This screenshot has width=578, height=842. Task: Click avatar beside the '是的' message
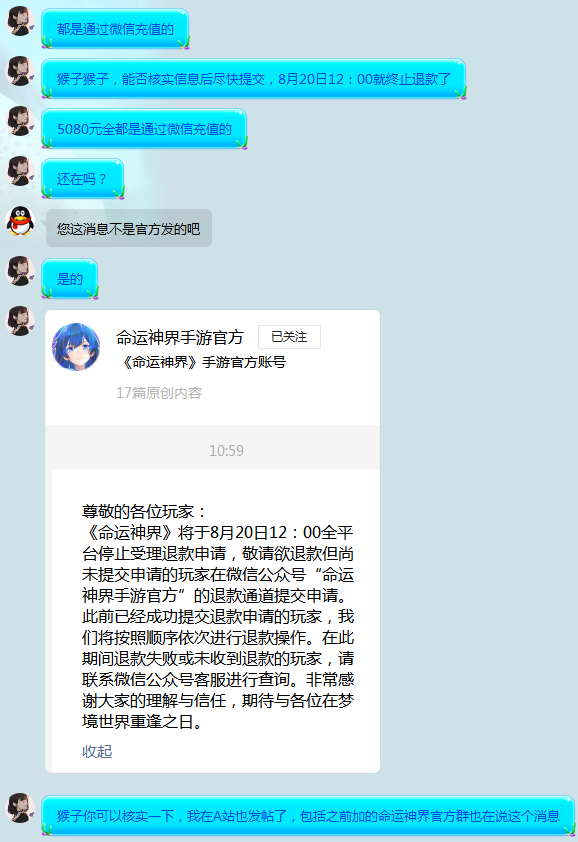(20, 271)
